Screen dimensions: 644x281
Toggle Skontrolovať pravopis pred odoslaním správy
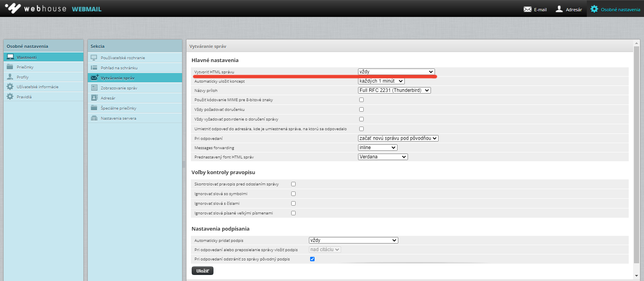pos(293,184)
